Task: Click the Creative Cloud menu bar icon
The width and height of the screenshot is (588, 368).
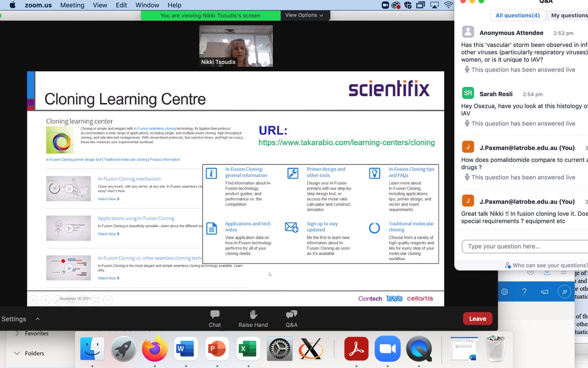Action: 396,5
